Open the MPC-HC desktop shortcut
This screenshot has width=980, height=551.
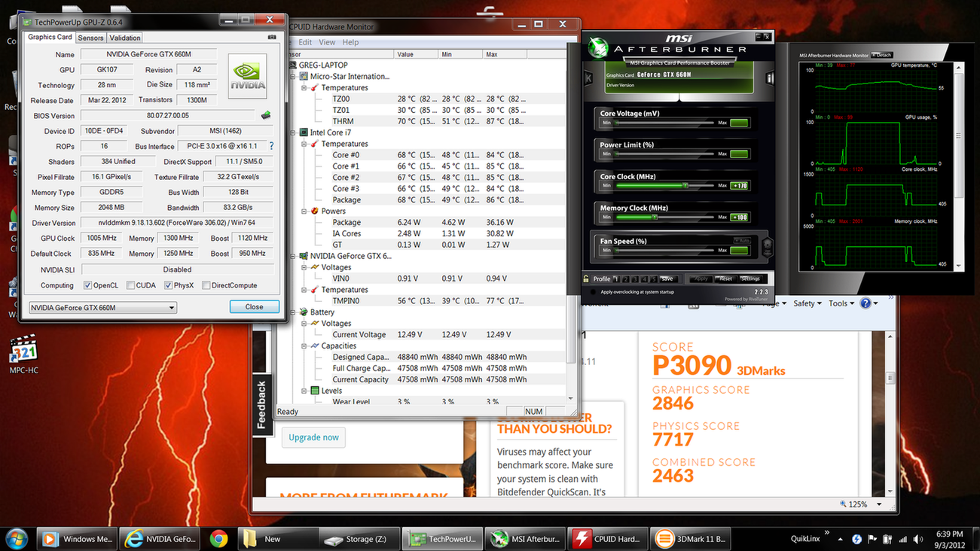click(24, 355)
